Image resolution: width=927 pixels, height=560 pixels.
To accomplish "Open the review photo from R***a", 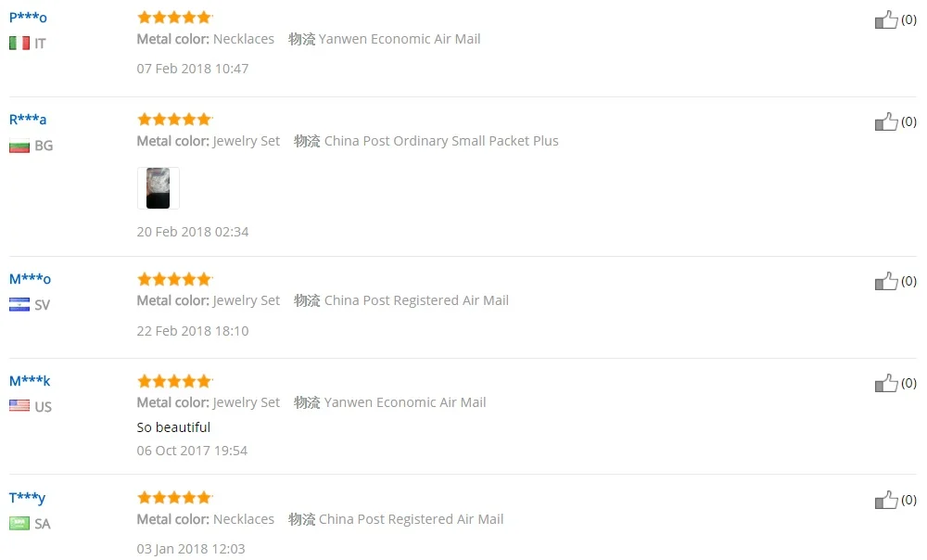I will click(x=158, y=188).
